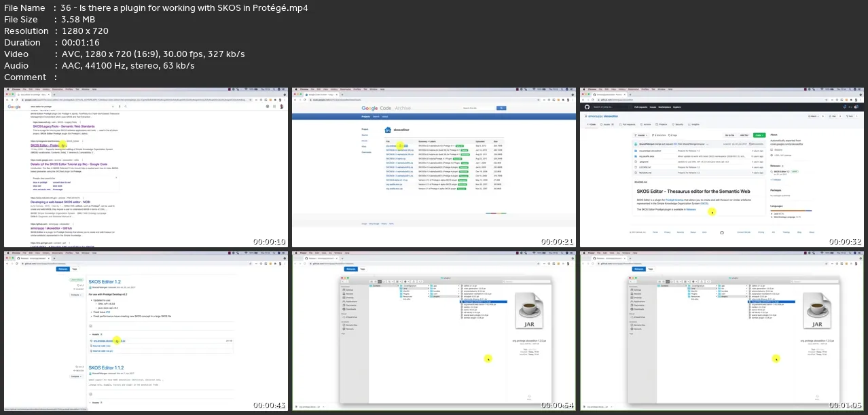
Task: Select 'Projects' in the Google Code Archive blue bar
Action: (x=367, y=117)
